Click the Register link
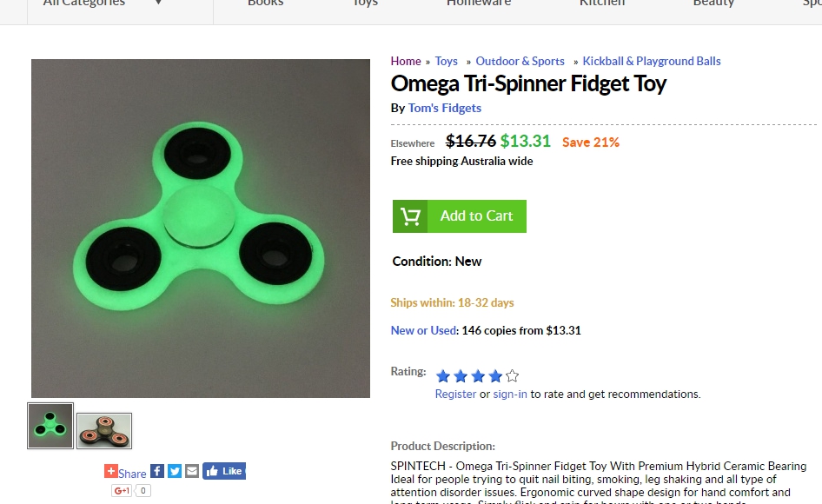This screenshot has height=504, width=822. [455, 394]
